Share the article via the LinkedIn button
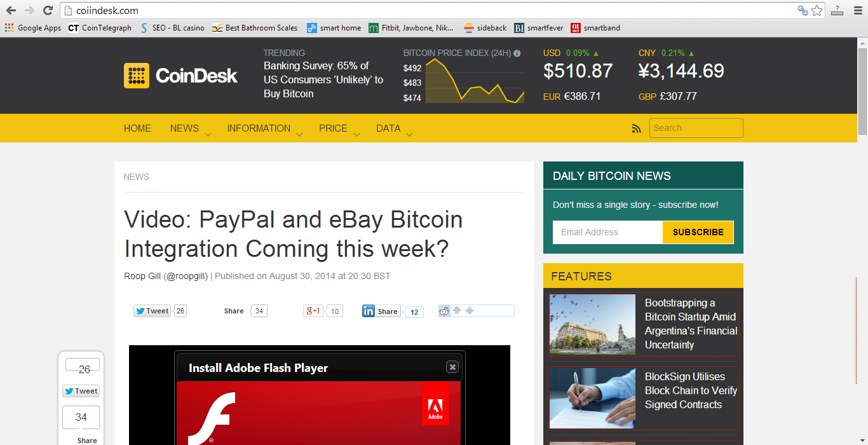Screen dimensions: 868x445 point(381,311)
